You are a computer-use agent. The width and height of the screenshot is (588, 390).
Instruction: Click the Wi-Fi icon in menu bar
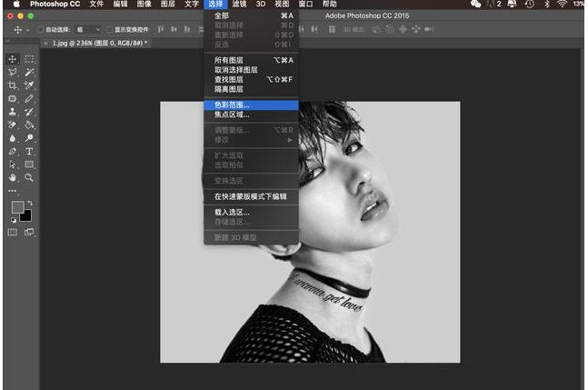pyautogui.click(x=562, y=5)
